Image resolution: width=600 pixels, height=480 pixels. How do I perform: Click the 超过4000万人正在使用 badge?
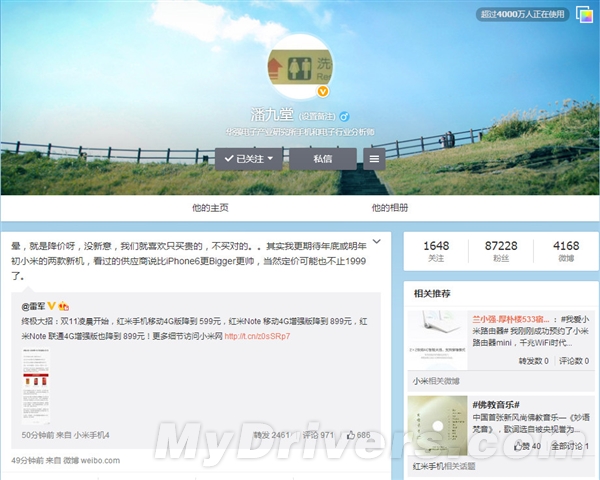pyautogui.click(x=522, y=15)
